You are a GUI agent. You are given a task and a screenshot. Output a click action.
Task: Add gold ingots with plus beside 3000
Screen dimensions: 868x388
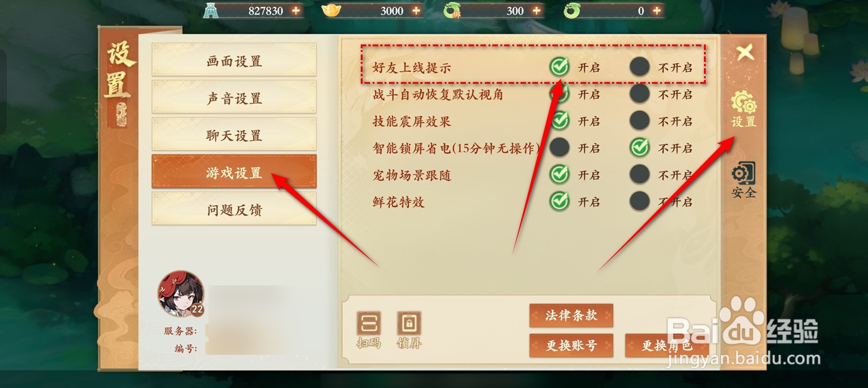416,11
